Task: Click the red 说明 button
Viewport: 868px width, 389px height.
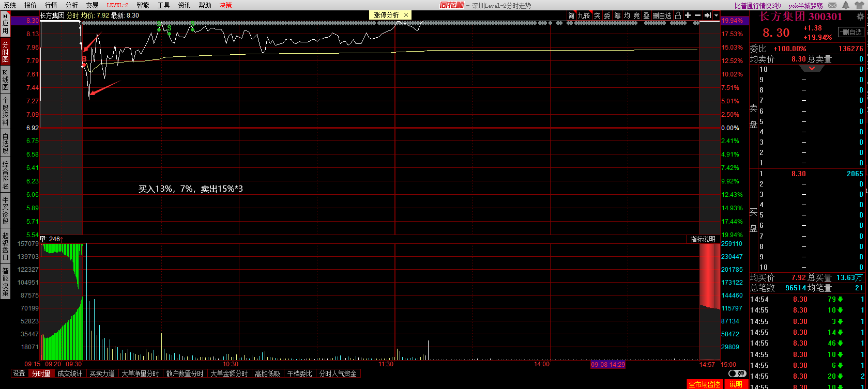Action: point(736,384)
